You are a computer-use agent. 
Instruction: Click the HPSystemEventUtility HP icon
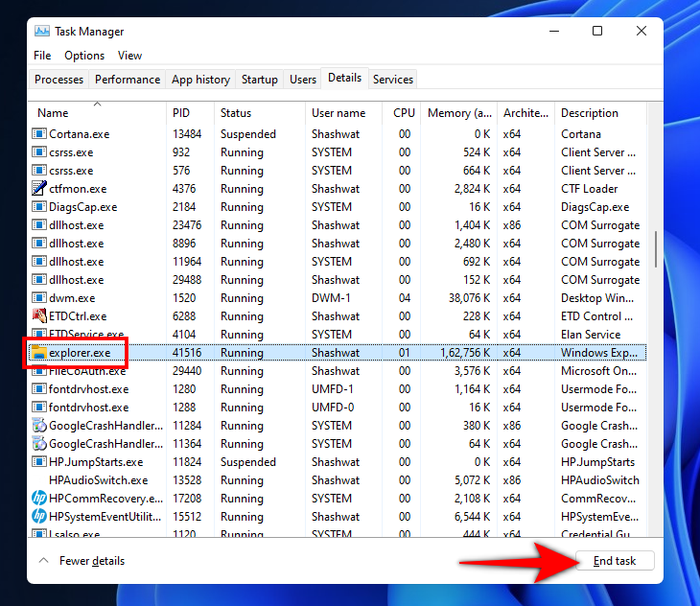point(39,517)
